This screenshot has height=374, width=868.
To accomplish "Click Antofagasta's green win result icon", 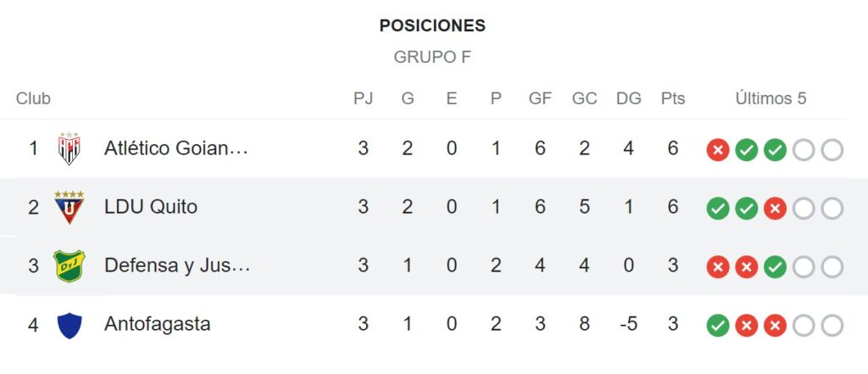I will [717, 326].
